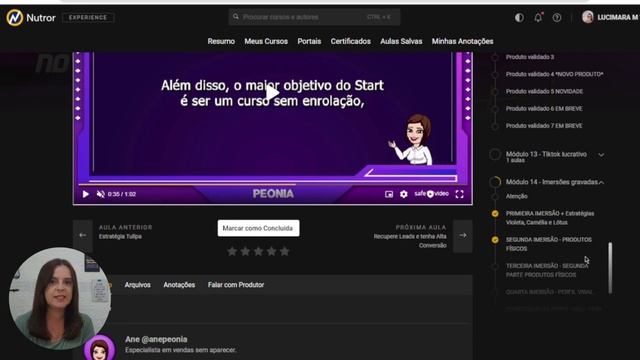The width and height of the screenshot is (640, 360).
Task: Open TERCEIRA IMERSÃO - SEGUNDA PARTE lesson
Action: [x=547, y=270]
